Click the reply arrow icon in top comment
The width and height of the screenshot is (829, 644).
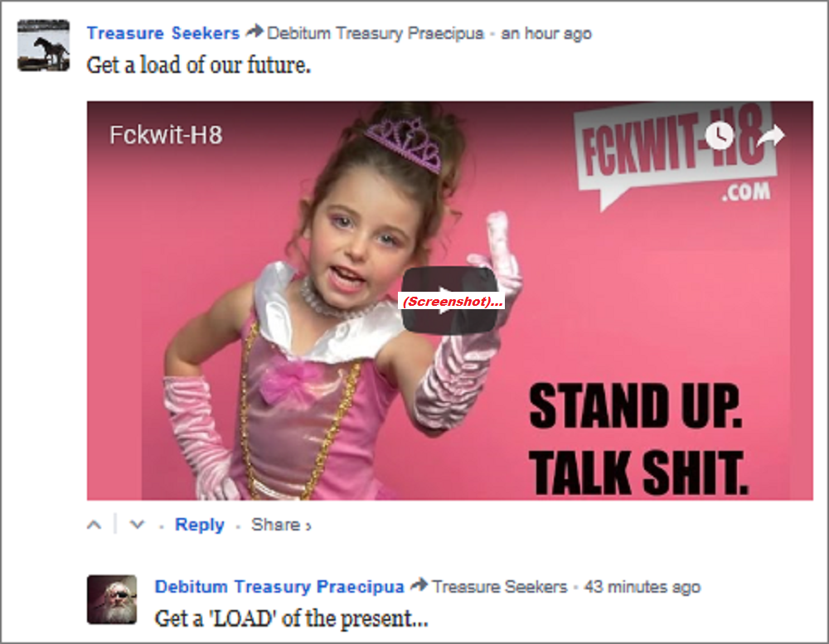(255, 31)
